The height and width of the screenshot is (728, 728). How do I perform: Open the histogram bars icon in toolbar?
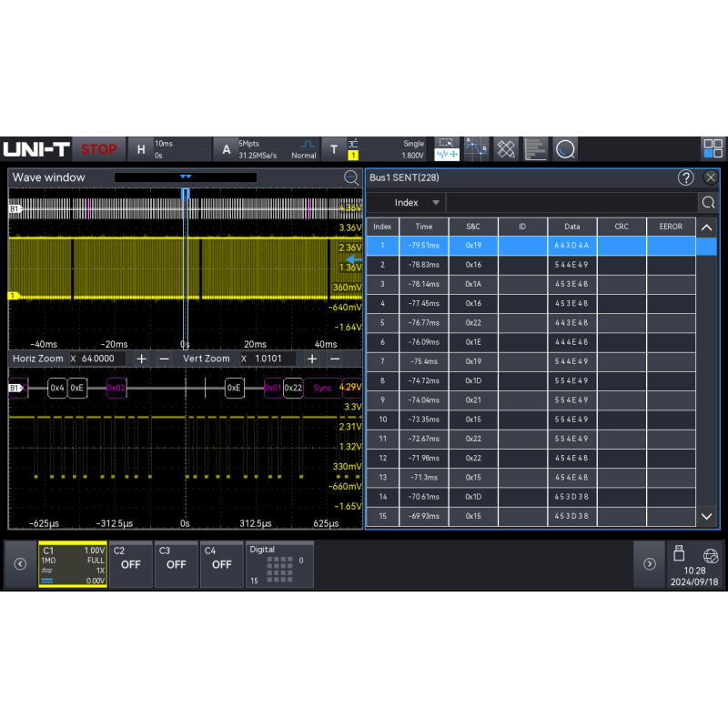535,149
